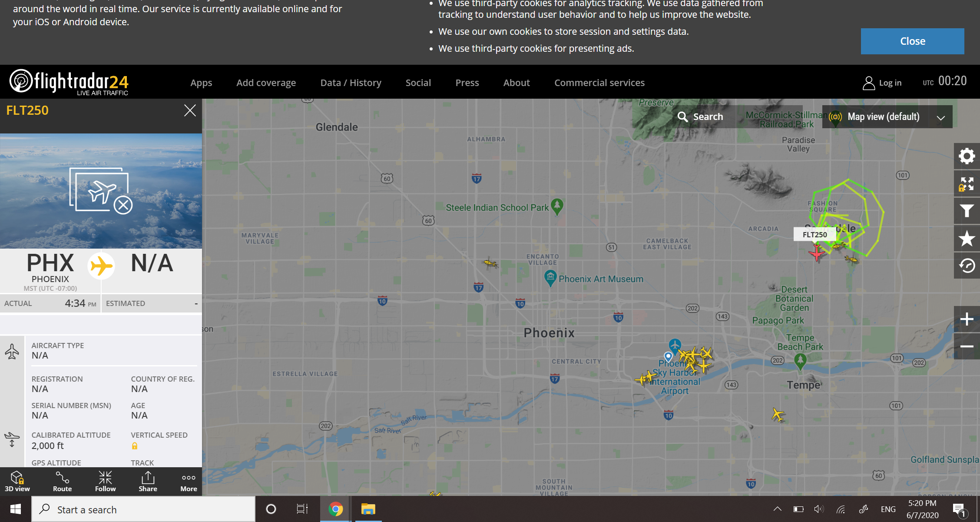
Task: Open the filter funnel icon
Action: click(967, 211)
